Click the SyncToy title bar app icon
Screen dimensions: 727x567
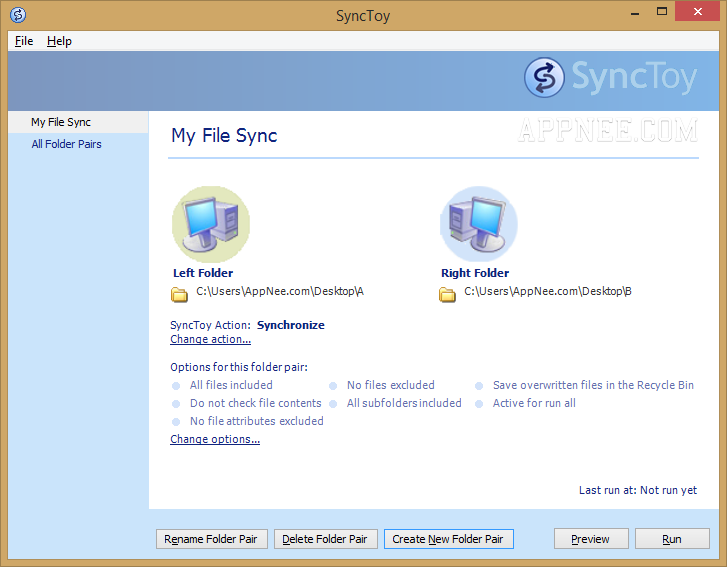18,15
